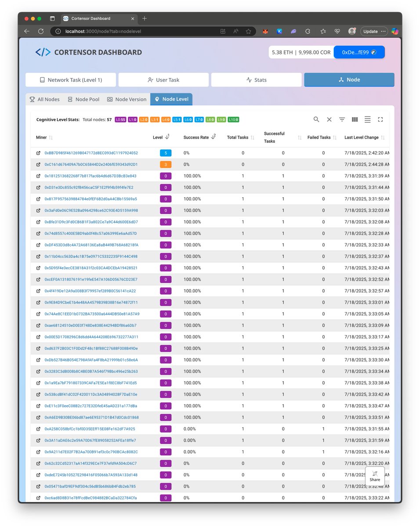Sort table by Level column arrow
This screenshot has width=420, height=527.
click(x=167, y=137)
